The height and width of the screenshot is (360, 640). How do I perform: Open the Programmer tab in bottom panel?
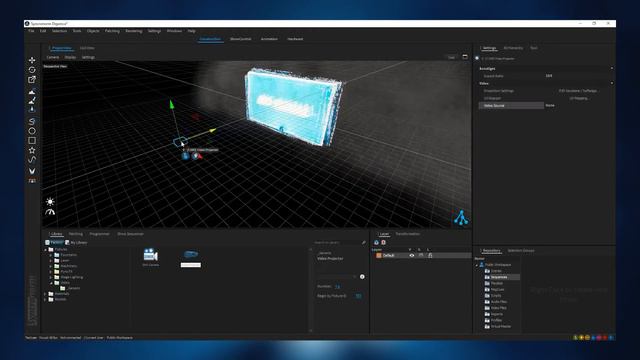click(100, 234)
